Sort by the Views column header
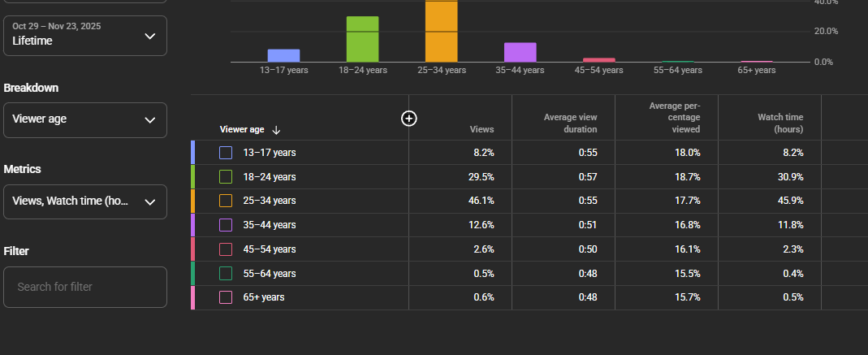The height and width of the screenshot is (355, 868). (x=482, y=129)
